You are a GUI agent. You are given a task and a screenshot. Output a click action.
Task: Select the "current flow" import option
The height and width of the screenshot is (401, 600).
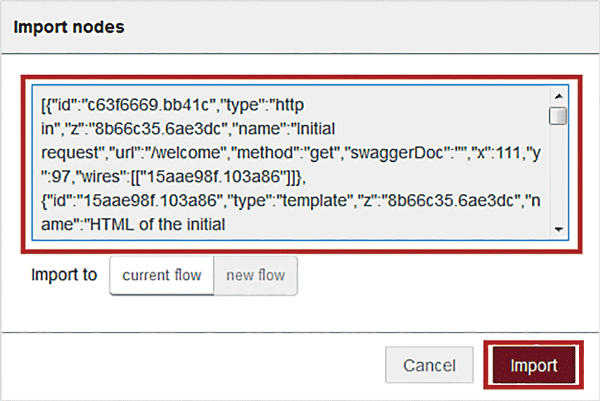pyautogui.click(x=161, y=275)
